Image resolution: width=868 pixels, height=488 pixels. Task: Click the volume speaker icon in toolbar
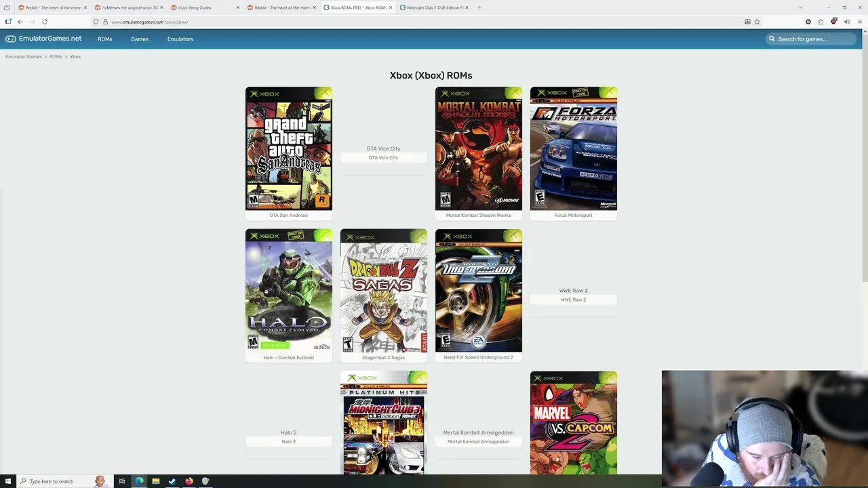(846, 22)
